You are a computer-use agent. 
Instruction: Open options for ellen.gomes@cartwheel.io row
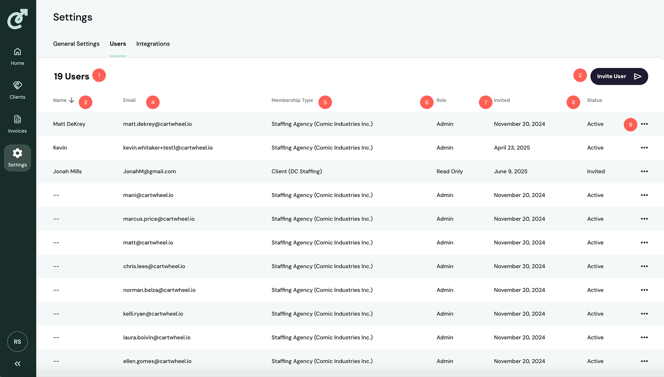644,361
